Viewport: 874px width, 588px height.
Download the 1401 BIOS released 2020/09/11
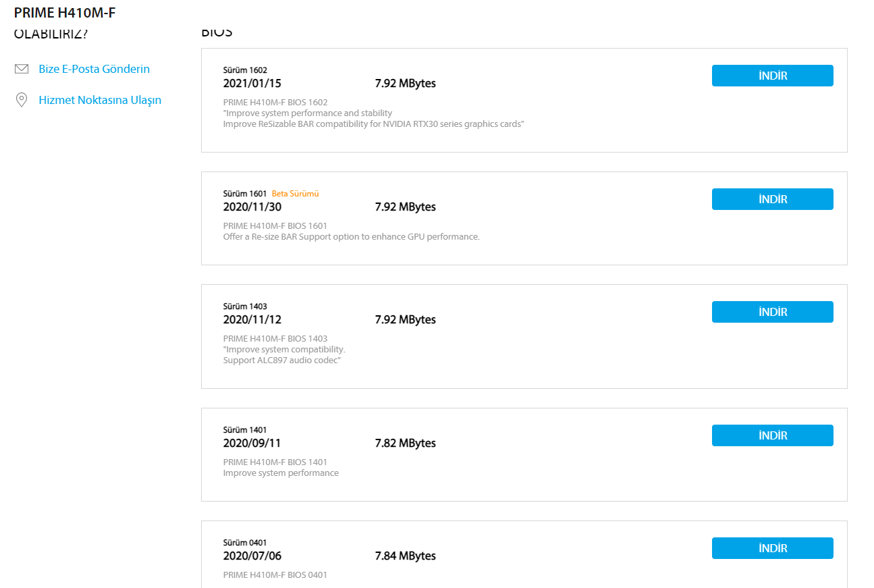tap(772, 435)
